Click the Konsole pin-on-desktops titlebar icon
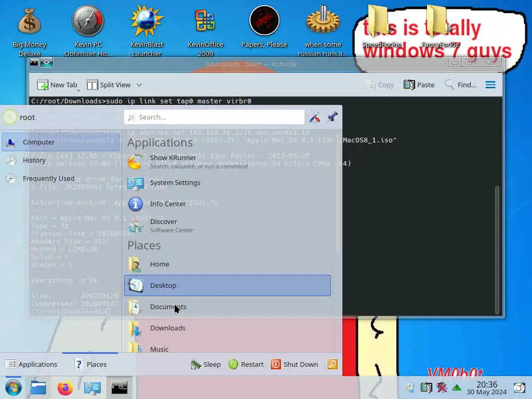Image resolution: width=532 pixels, height=399 pixels. 47,62
